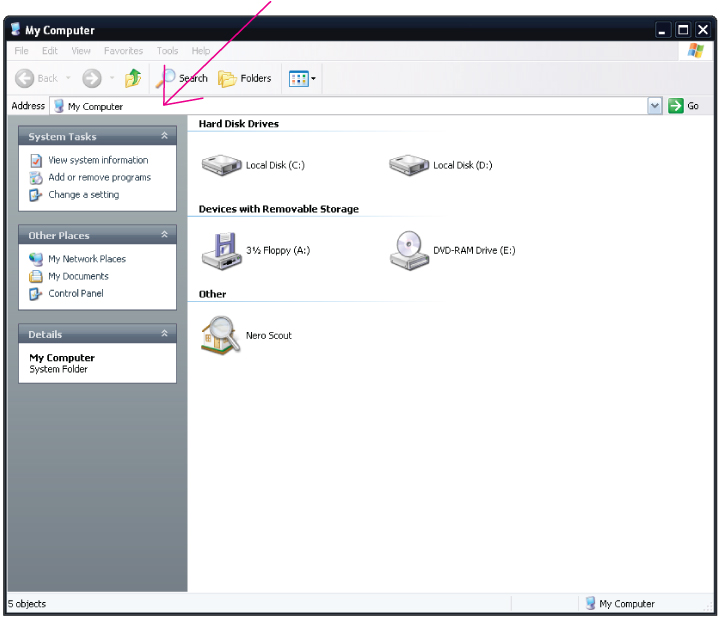Click the Add or remove programs icon

click(x=36, y=178)
